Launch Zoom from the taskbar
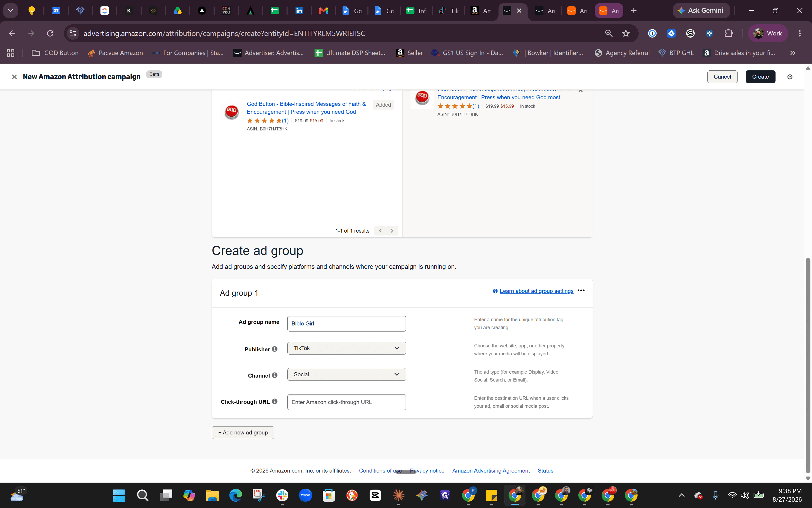The height and width of the screenshot is (508, 812). pos(305,495)
